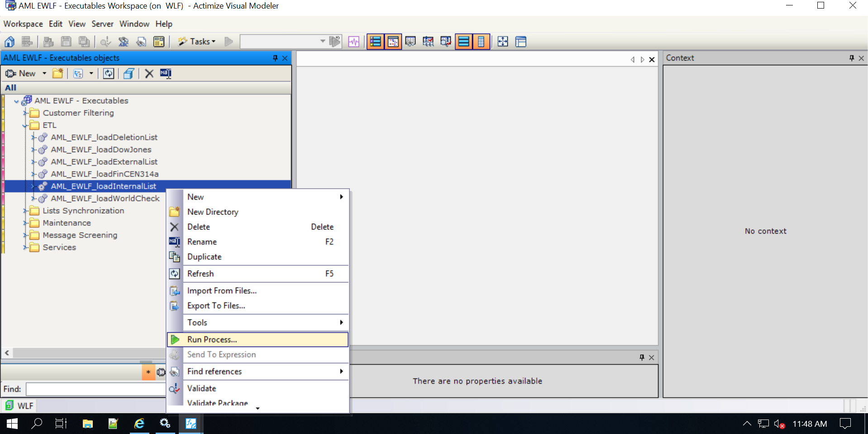Toggle the checkmark table panel toolbar button
868x434 pixels.
[x=428, y=42]
